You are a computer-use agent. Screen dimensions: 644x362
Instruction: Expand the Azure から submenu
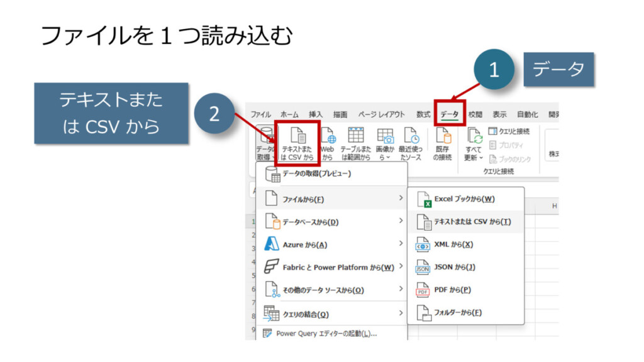pyautogui.click(x=332, y=244)
